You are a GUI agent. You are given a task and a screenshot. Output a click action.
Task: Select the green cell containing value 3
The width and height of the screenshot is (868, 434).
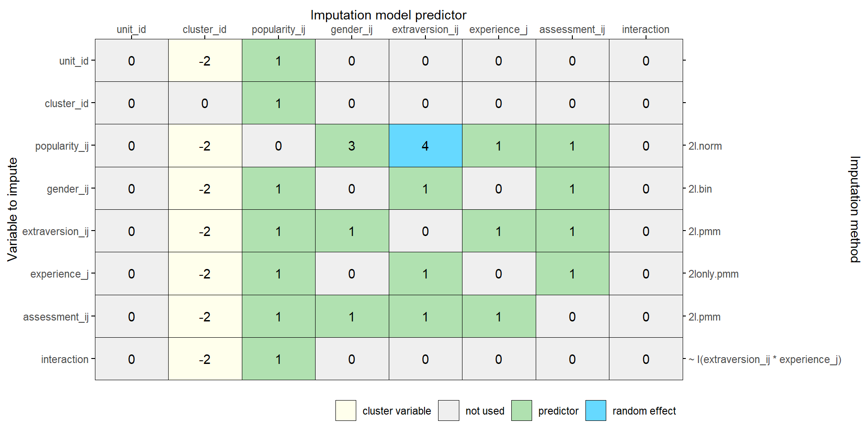[352, 146]
